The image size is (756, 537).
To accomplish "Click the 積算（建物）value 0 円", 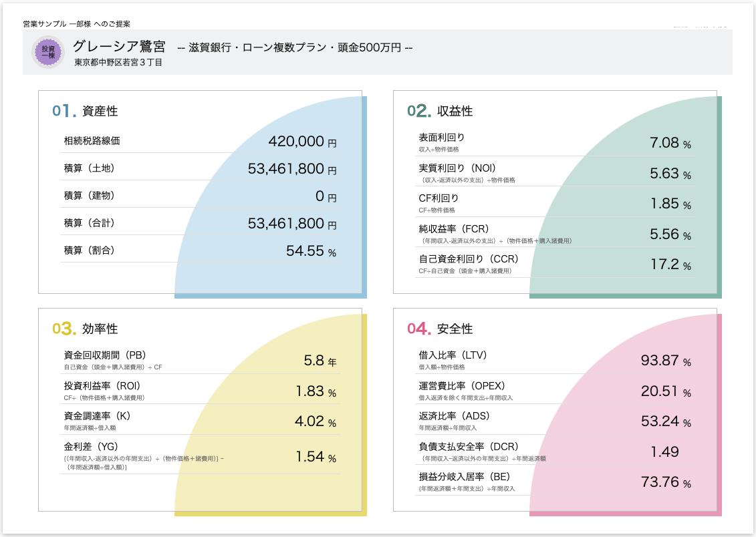I will point(326,196).
